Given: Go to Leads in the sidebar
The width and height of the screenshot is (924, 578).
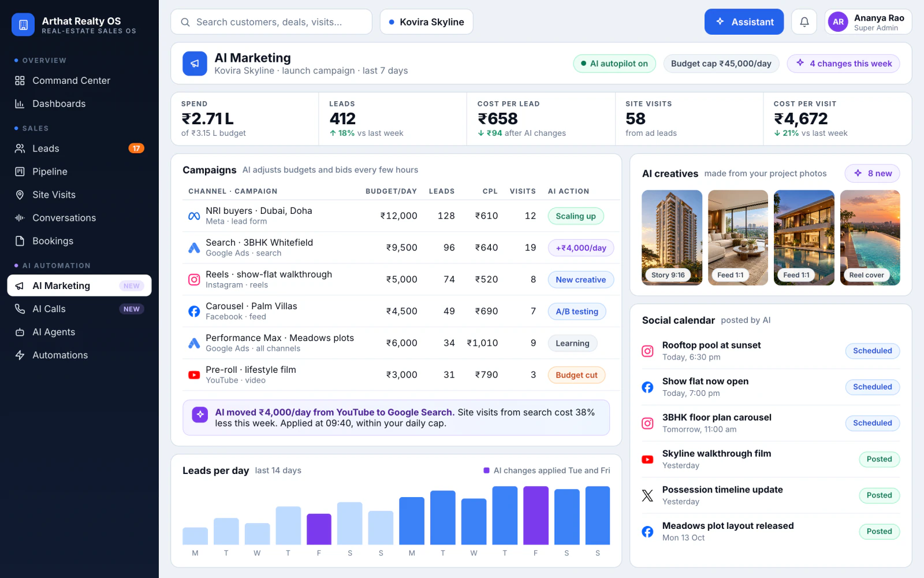Looking at the screenshot, I should (x=79, y=149).
